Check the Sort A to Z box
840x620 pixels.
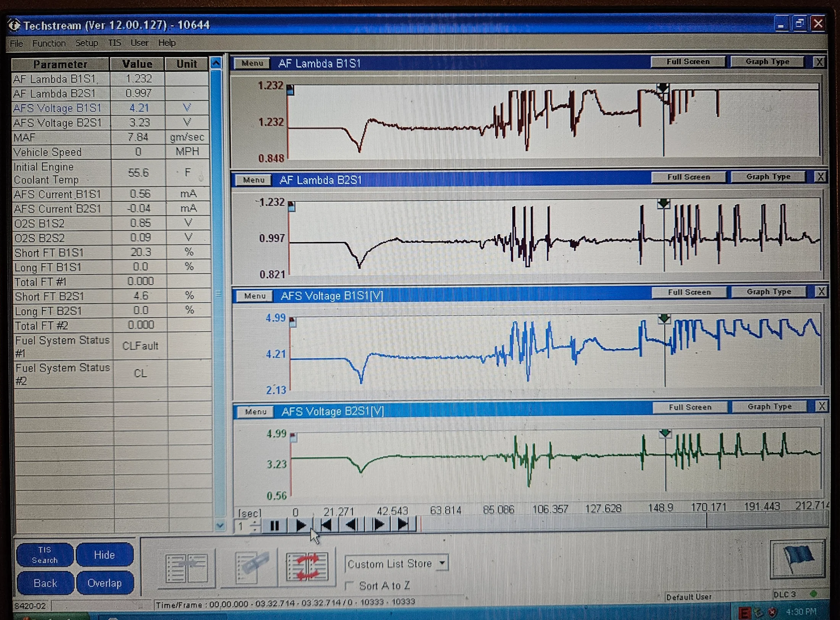click(x=349, y=586)
